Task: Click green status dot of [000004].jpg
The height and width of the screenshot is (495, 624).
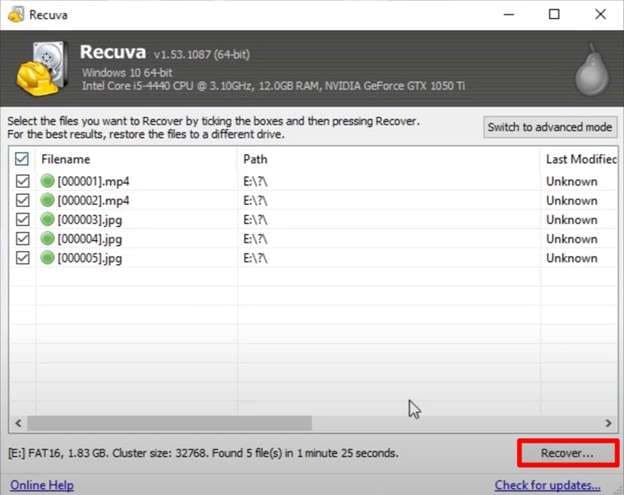Action: point(47,238)
